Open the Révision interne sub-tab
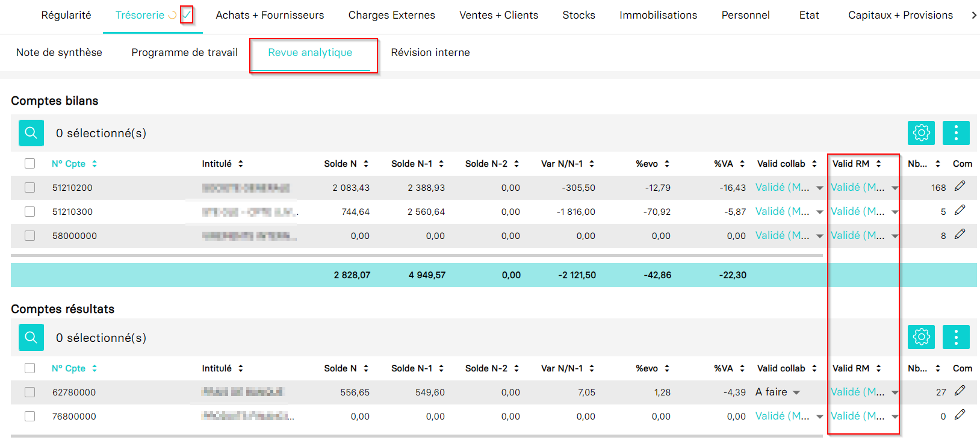Viewport: 980px width, 443px height. 430,52
